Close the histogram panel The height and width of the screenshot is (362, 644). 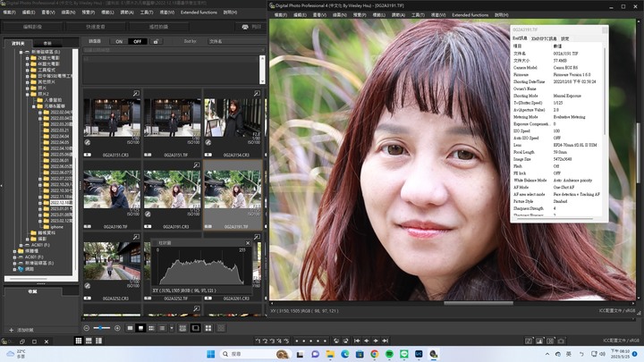click(248, 243)
